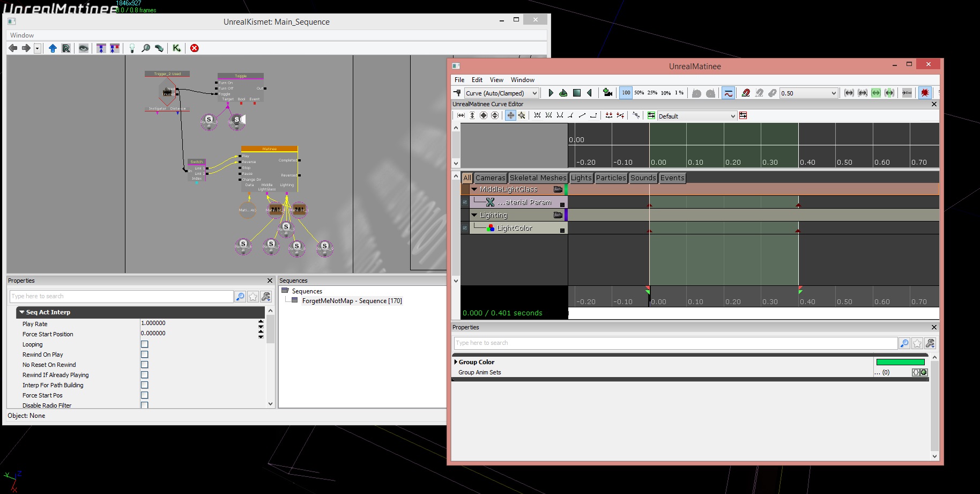Close the UnrealMatinee Curve Editor panel
The width and height of the screenshot is (980, 494).
tap(934, 104)
